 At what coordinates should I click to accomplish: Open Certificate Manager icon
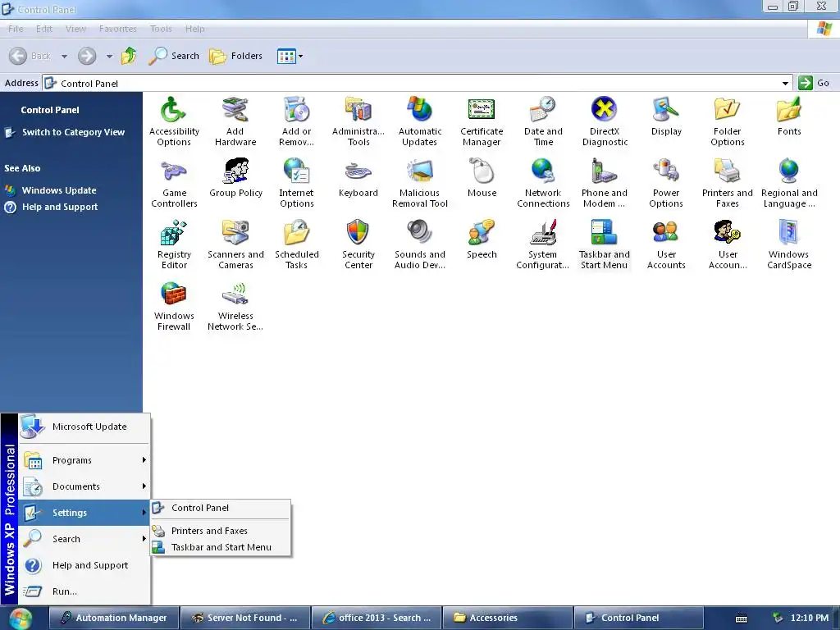[x=482, y=121]
